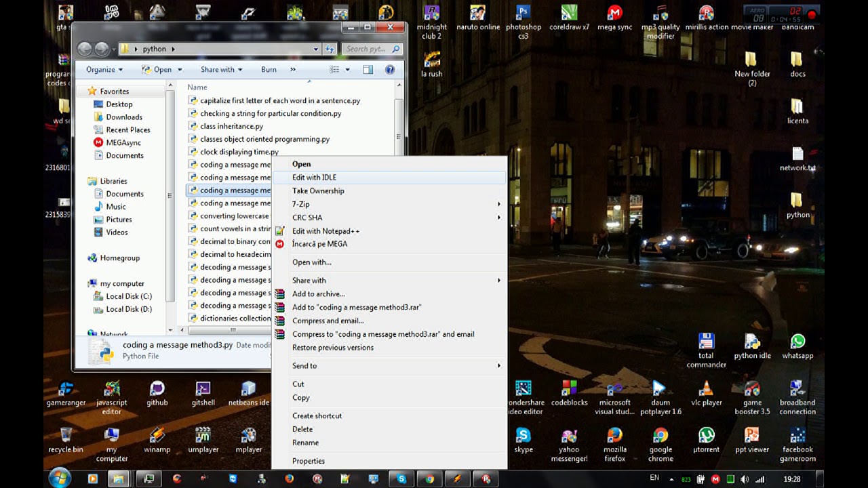Click the Search python input field
Screen dimensions: 868x488
pyautogui.click(x=366, y=49)
